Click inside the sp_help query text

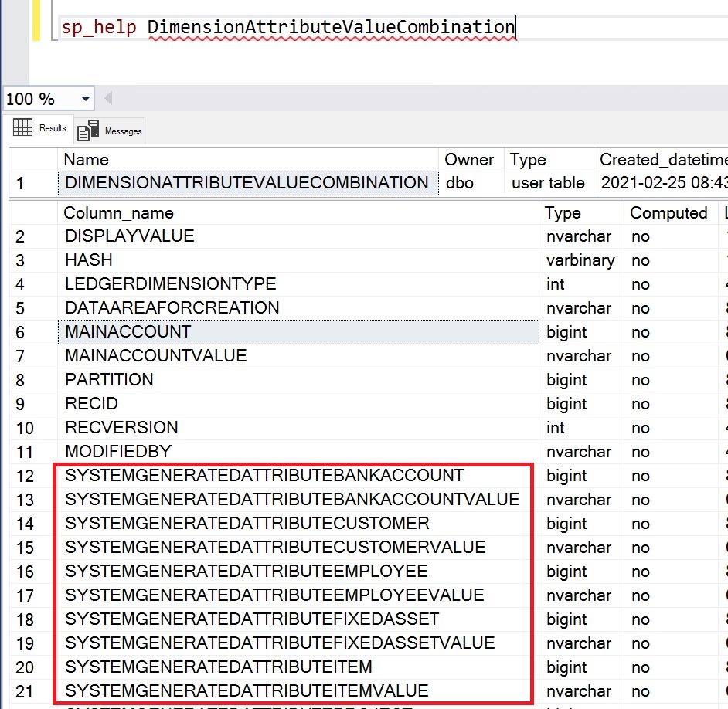coord(100,25)
